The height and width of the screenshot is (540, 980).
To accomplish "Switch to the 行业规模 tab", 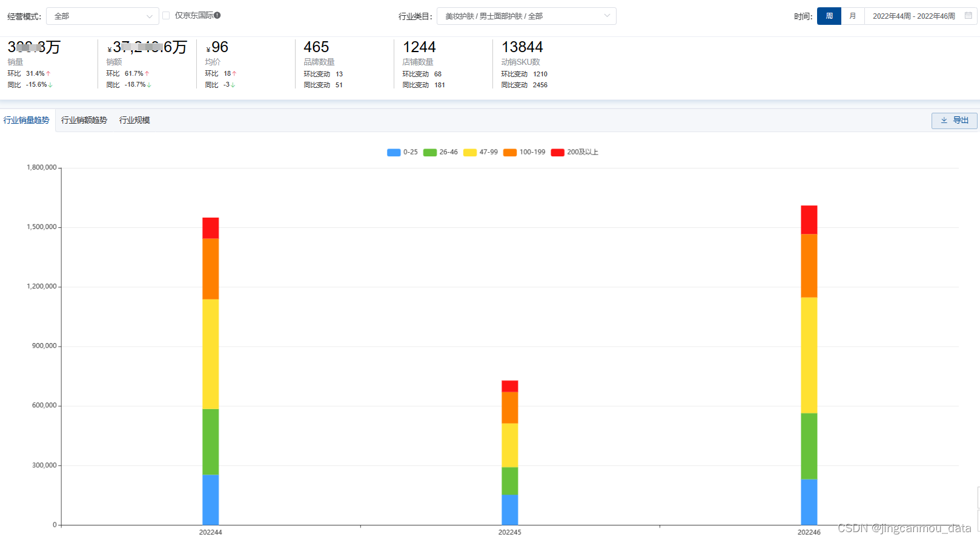I will pyautogui.click(x=134, y=120).
